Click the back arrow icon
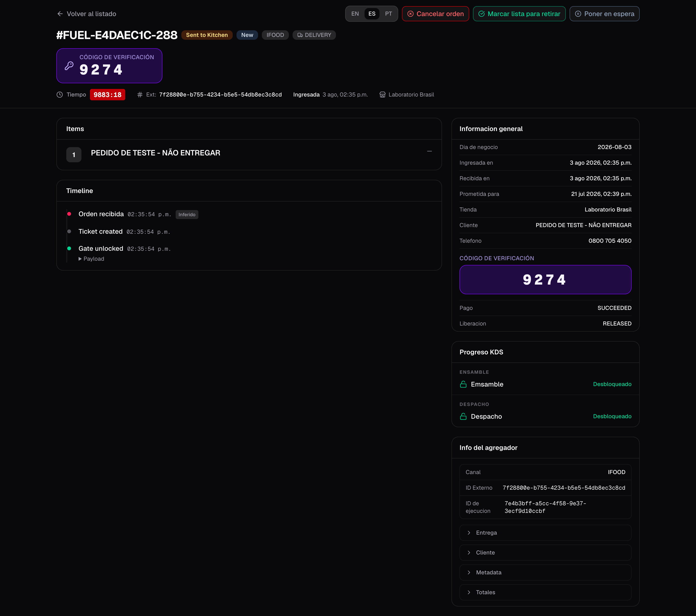696x616 pixels. (x=60, y=14)
